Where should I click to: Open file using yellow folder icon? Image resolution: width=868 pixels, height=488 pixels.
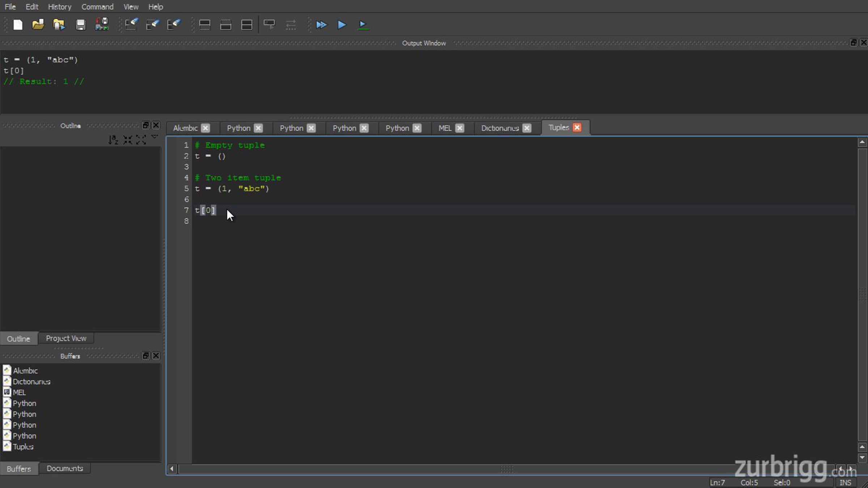38,25
